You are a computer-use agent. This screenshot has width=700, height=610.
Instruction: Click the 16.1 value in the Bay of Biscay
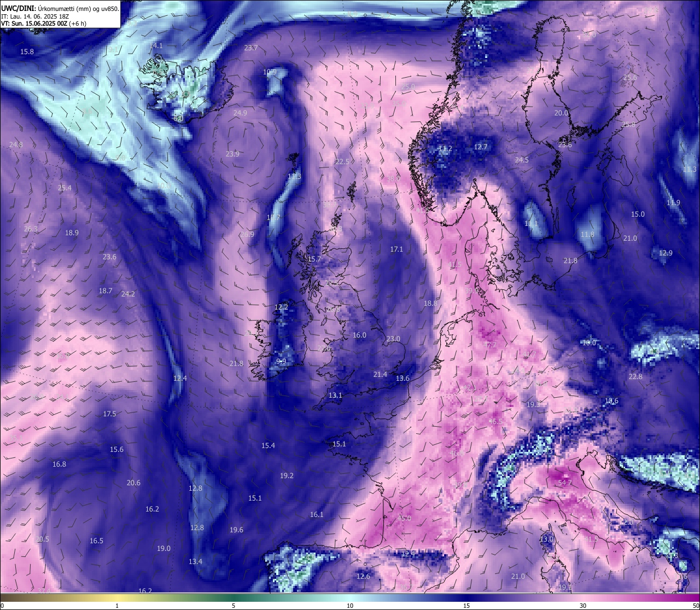(317, 515)
